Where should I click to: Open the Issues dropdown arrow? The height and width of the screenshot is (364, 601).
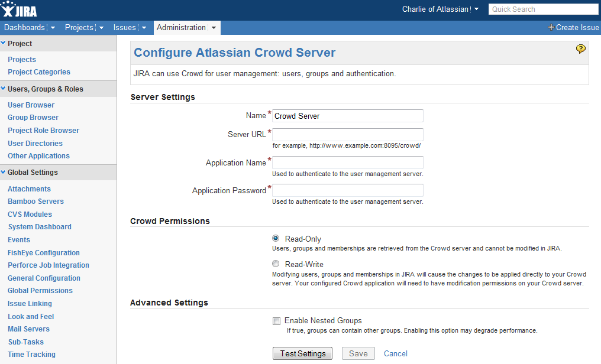pos(144,28)
